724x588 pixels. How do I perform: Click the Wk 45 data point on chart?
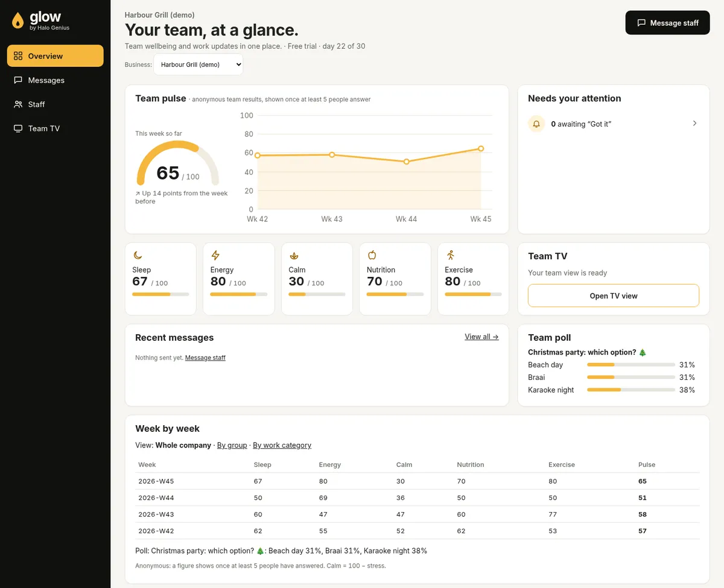tap(481, 148)
